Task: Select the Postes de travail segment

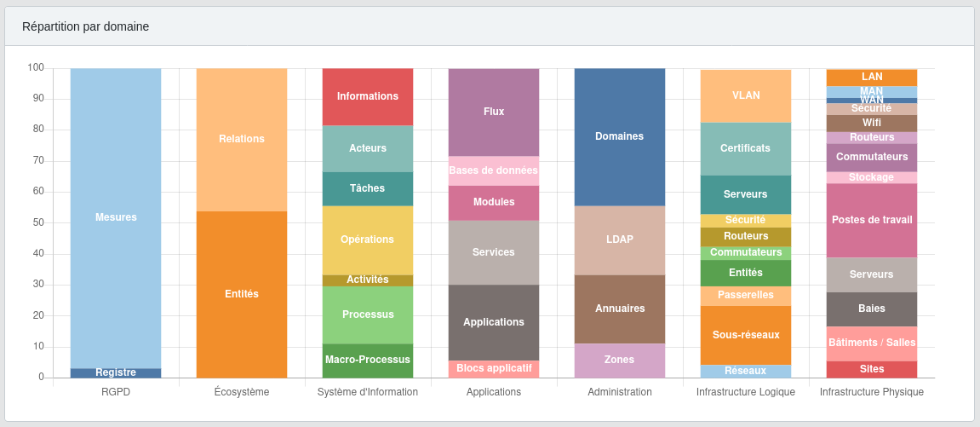Action: coord(872,220)
